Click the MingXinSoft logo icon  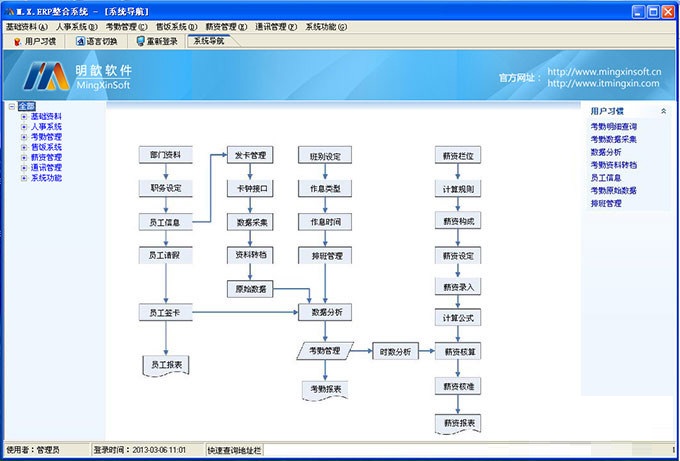[46, 76]
